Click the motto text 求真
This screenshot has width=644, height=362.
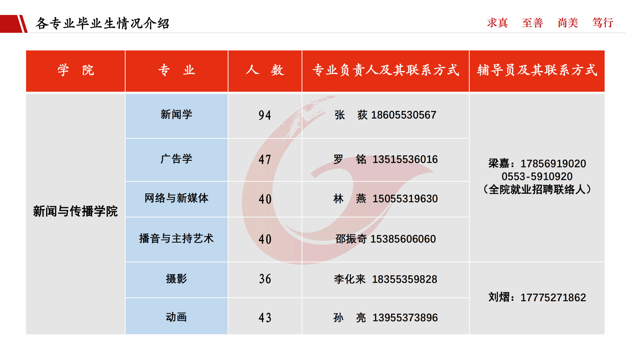point(497,23)
